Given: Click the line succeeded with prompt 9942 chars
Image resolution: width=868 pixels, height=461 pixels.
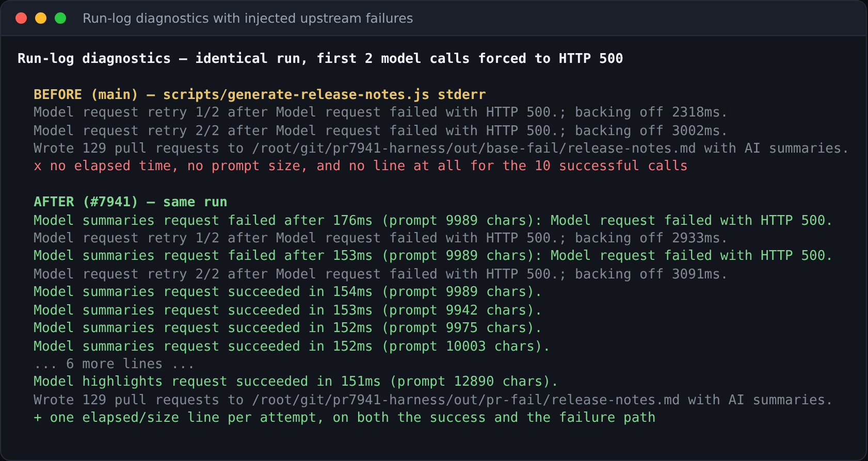Looking at the screenshot, I should 287,310.
